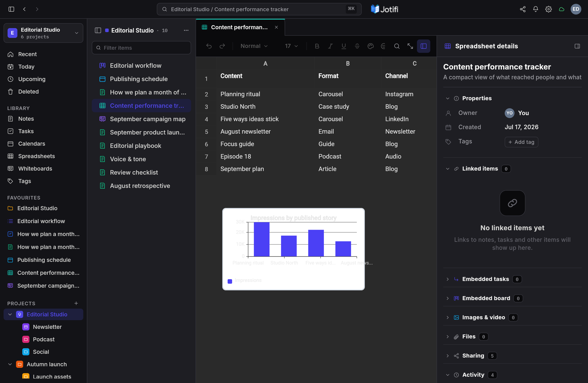The height and width of the screenshot is (383, 588).
Task: Click the redo arrow in toolbar
Action: click(222, 46)
